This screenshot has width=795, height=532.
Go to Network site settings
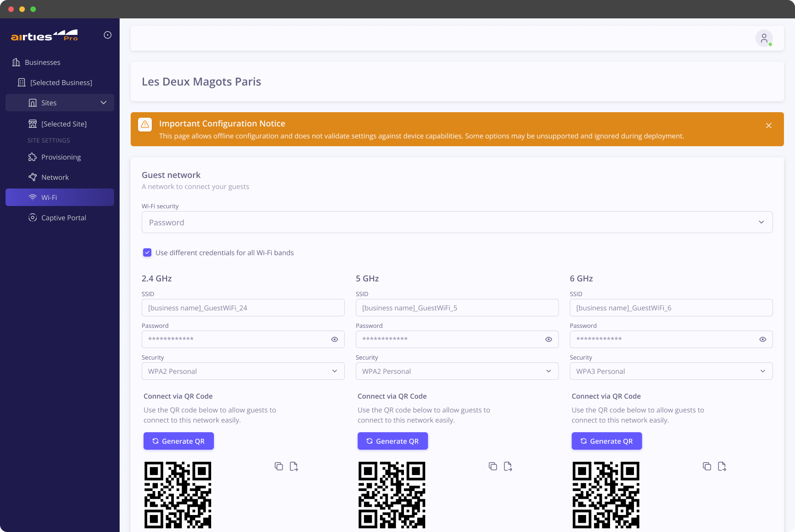coord(60,177)
